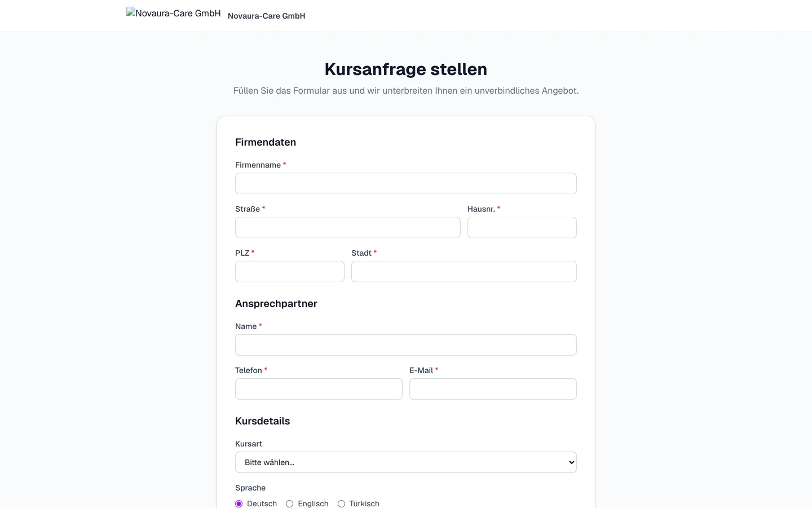This screenshot has height=508, width=812.
Task: Open the Kursart dropdown
Action: pos(406,462)
